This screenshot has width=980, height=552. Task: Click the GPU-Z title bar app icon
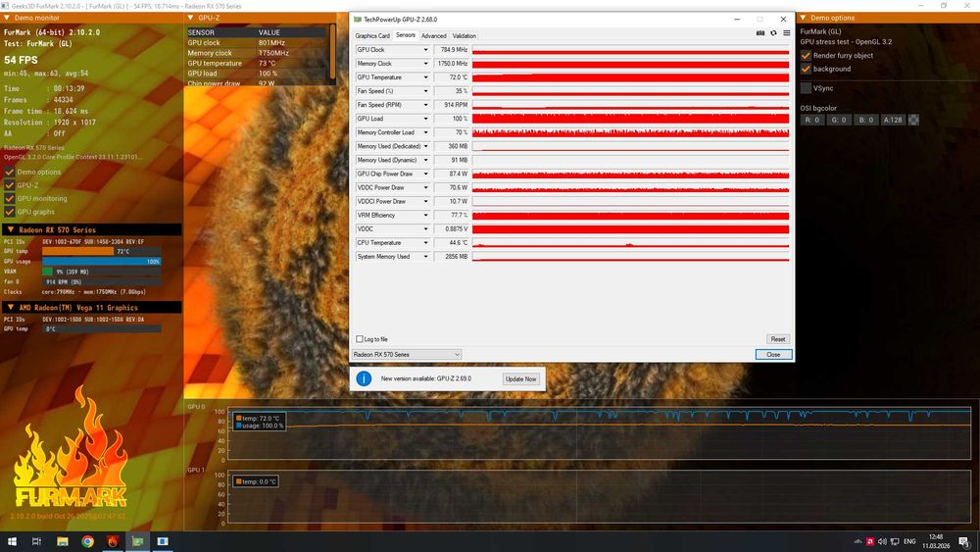tap(358, 20)
